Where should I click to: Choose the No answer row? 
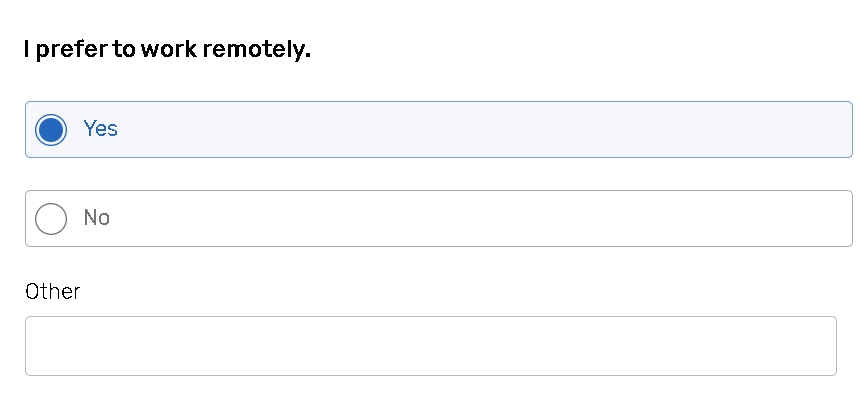click(x=438, y=218)
